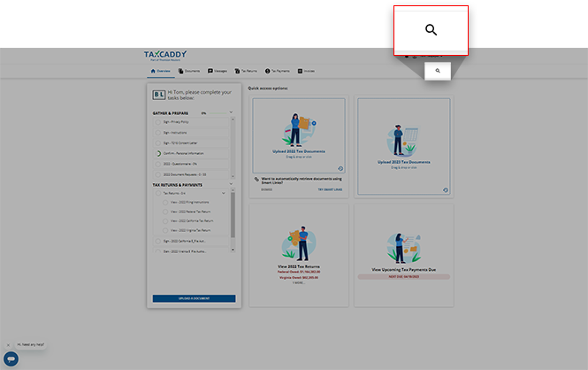588x370 pixels.
Task: Toggle the 2022 Document Requests status circle
Action: [x=158, y=174]
